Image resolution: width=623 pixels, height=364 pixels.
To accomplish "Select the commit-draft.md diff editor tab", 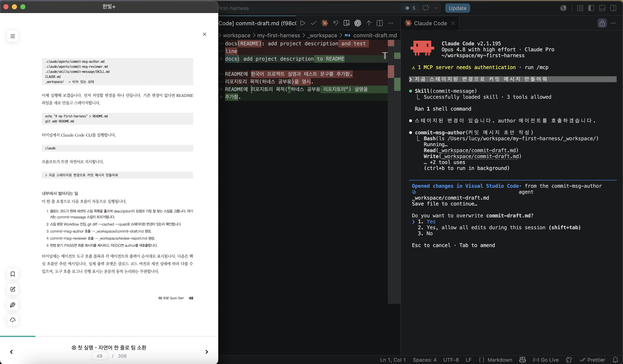I will click(257, 23).
